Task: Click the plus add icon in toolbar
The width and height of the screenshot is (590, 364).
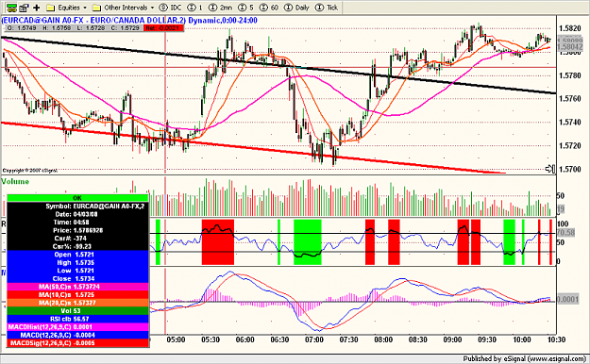Action: pos(37,8)
